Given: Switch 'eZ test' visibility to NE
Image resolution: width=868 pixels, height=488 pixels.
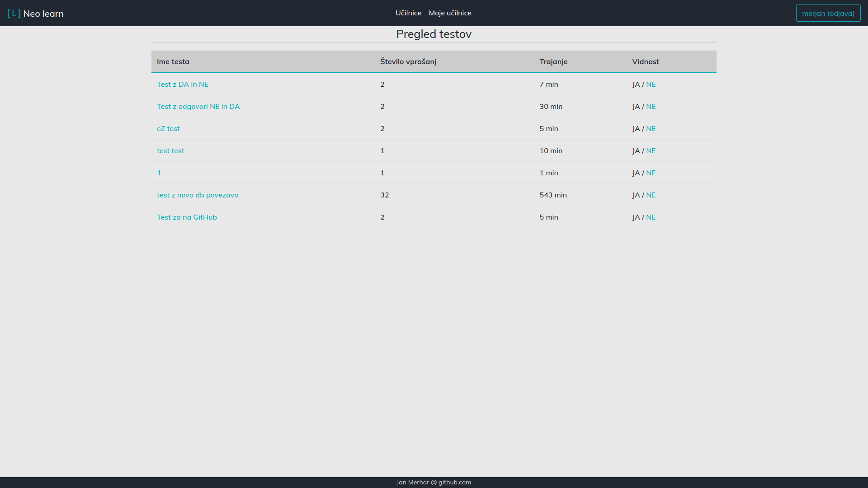Looking at the screenshot, I should [x=651, y=129].
